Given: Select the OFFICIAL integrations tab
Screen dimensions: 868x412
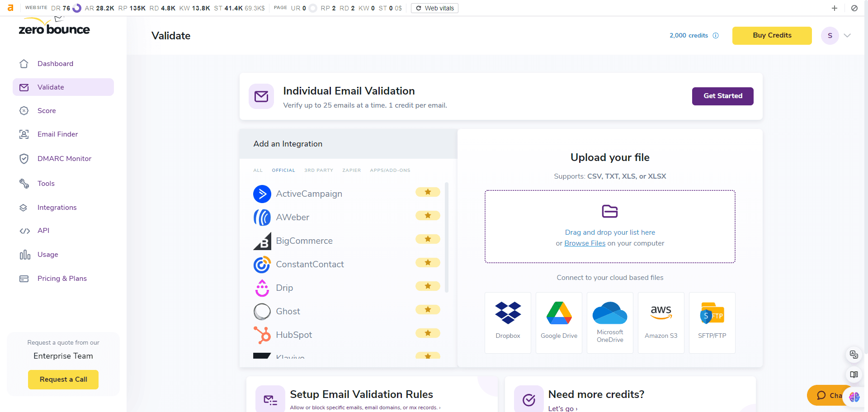Looking at the screenshot, I should pos(283,170).
